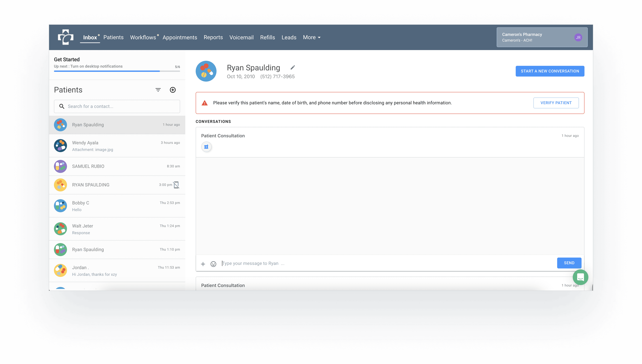642x364 pixels.
Task: Click the attachment plus icon in message bar
Action: click(203, 264)
